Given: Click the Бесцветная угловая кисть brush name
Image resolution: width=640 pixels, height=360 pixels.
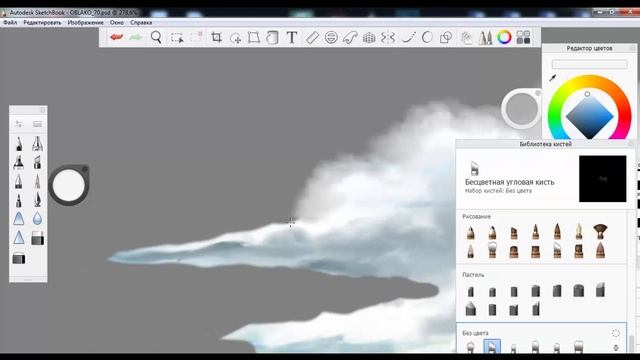Looking at the screenshot, I should click(509, 182).
